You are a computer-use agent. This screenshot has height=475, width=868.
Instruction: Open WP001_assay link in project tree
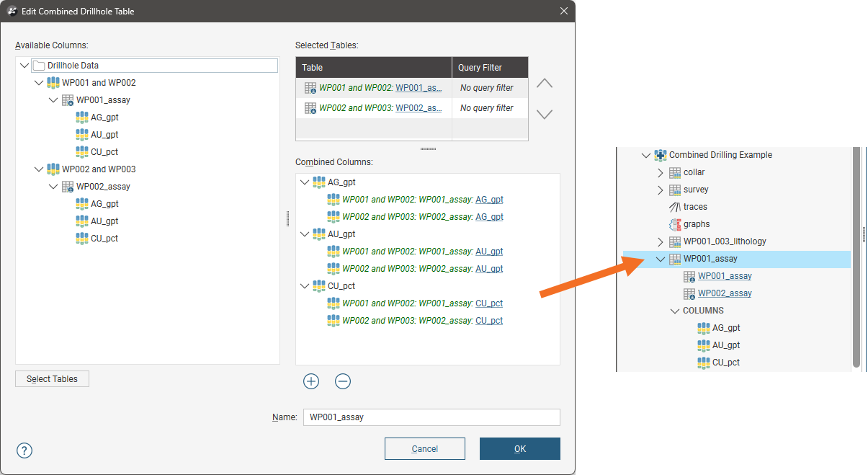(725, 276)
